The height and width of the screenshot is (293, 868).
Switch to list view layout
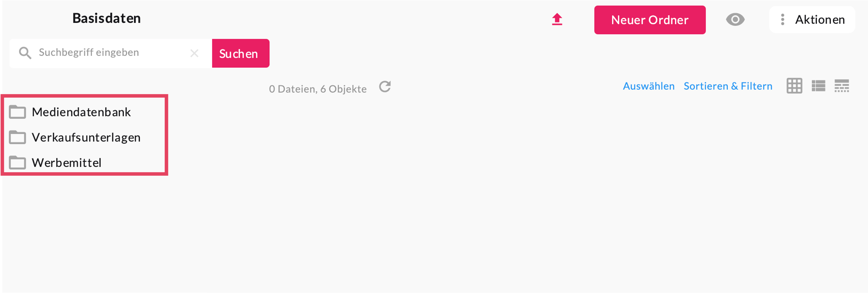pyautogui.click(x=818, y=86)
